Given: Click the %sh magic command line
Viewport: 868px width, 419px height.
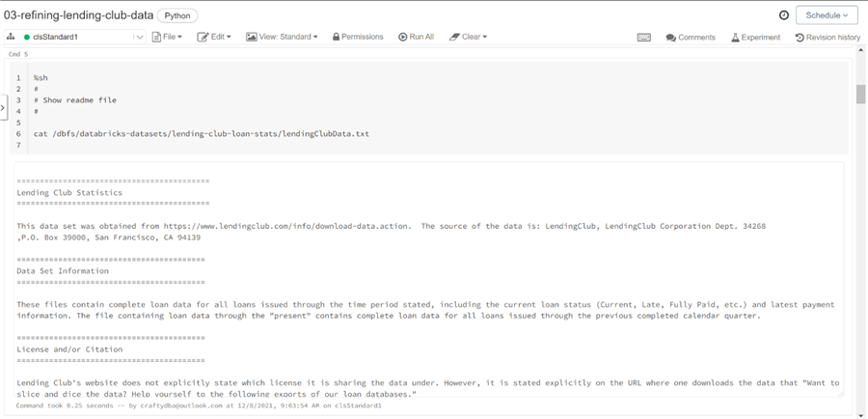Looking at the screenshot, I should click(x=41, y=78).
